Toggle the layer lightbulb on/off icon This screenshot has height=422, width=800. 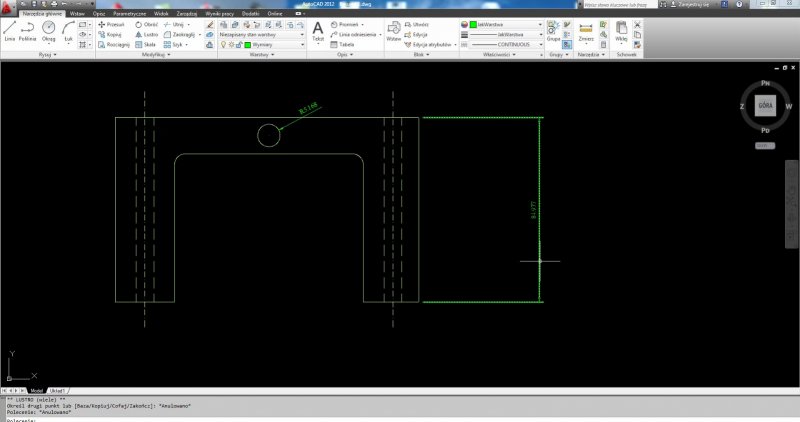[223, 45]
